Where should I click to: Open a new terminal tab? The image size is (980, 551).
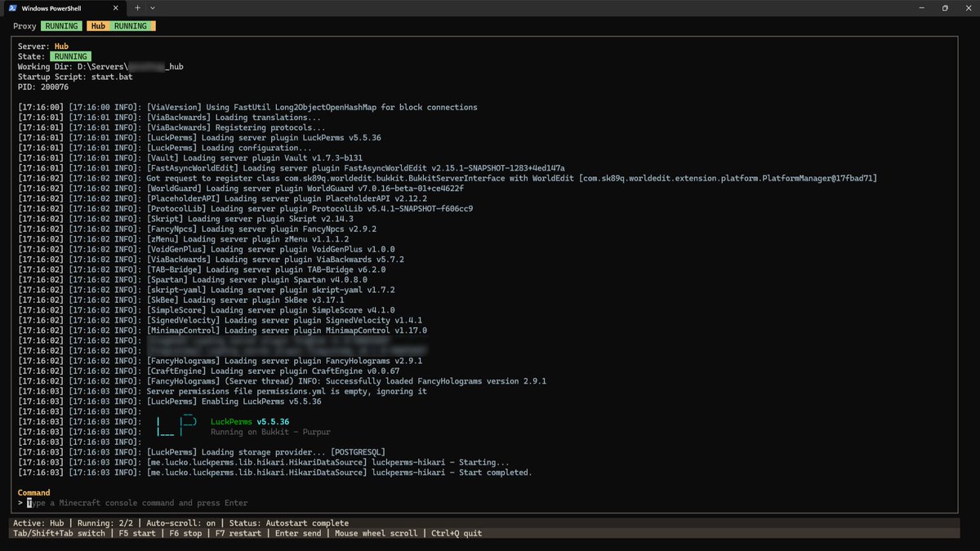click(x=137, y=7)
